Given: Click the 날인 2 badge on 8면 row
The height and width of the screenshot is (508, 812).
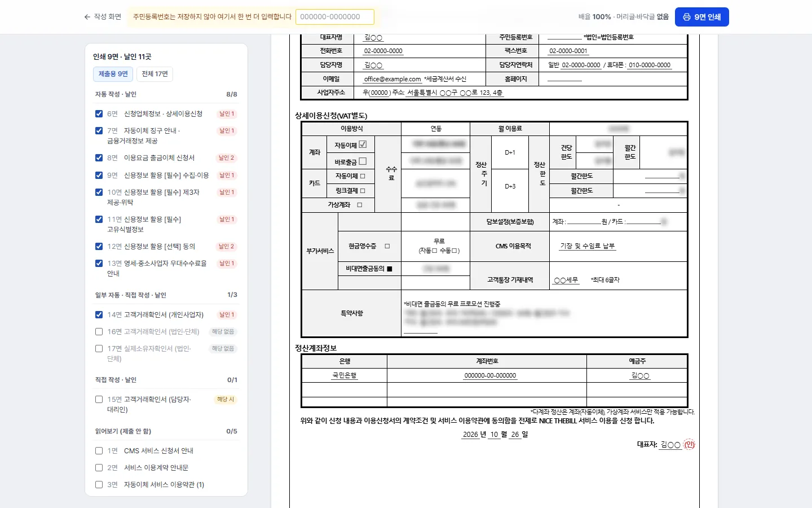Looking at the screenshot, I should click(227, 158).
